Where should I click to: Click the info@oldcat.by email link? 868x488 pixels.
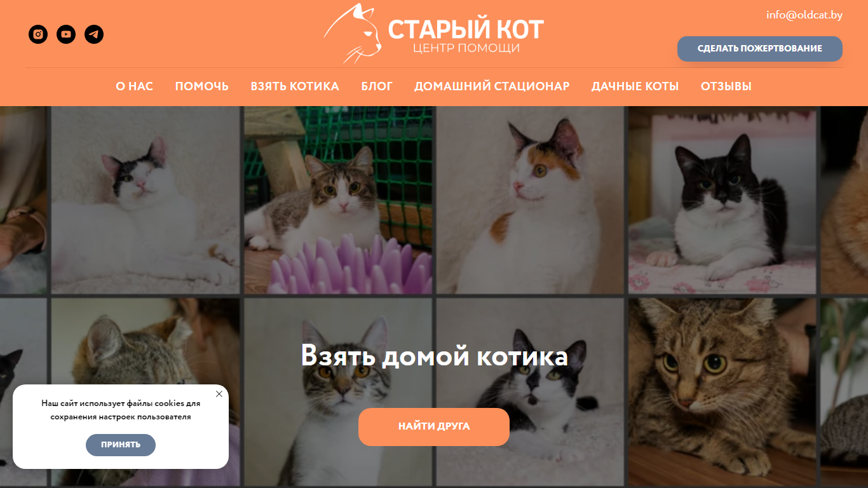coord(804,15)
